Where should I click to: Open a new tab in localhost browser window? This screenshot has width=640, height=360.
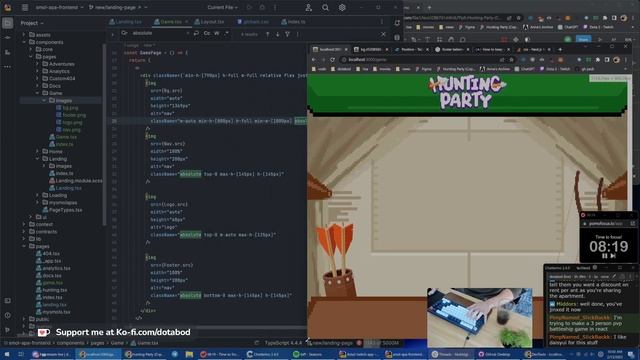(x=560, y=49)
